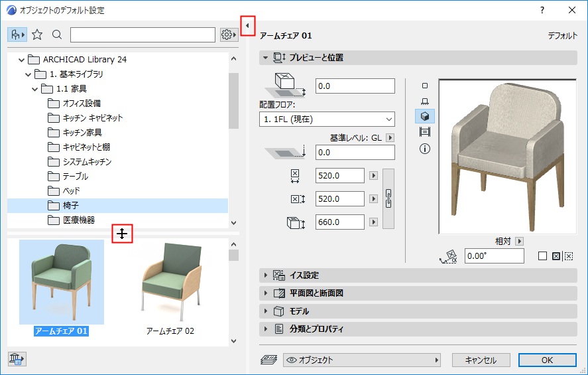The height and width of the screenshot is (375, 588).
Task: Click the ARCHICAD Library 24 folder icon
Action: 34,59
